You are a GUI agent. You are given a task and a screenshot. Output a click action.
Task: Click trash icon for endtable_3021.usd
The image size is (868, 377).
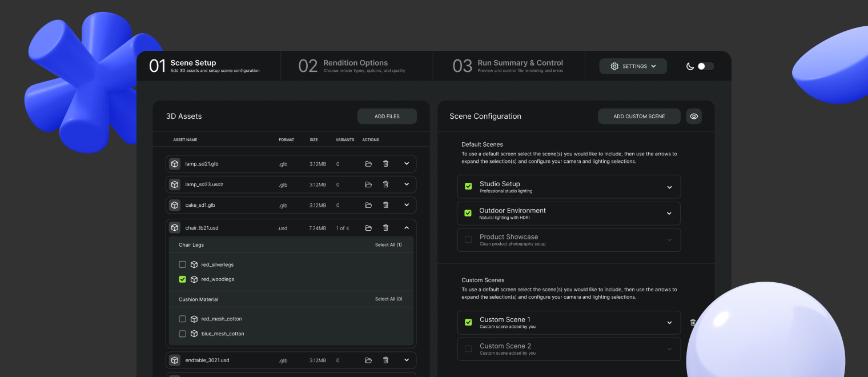pos(386,360)
